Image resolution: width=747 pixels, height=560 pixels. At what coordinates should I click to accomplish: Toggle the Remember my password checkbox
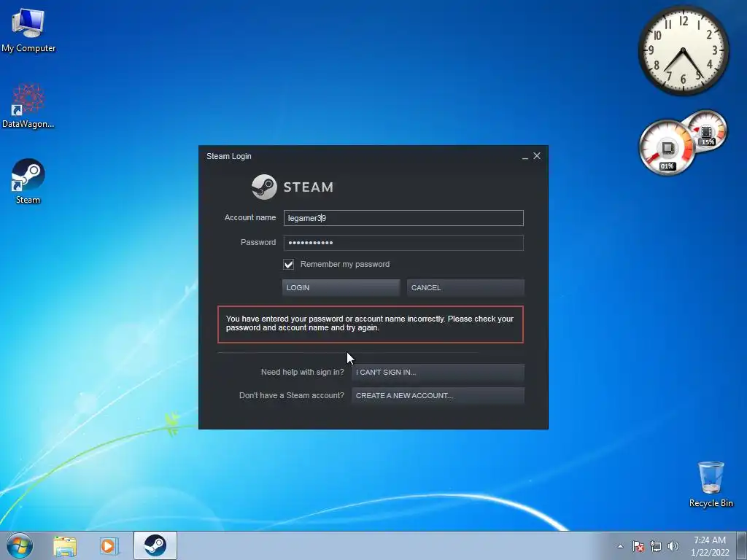point(289,264)
